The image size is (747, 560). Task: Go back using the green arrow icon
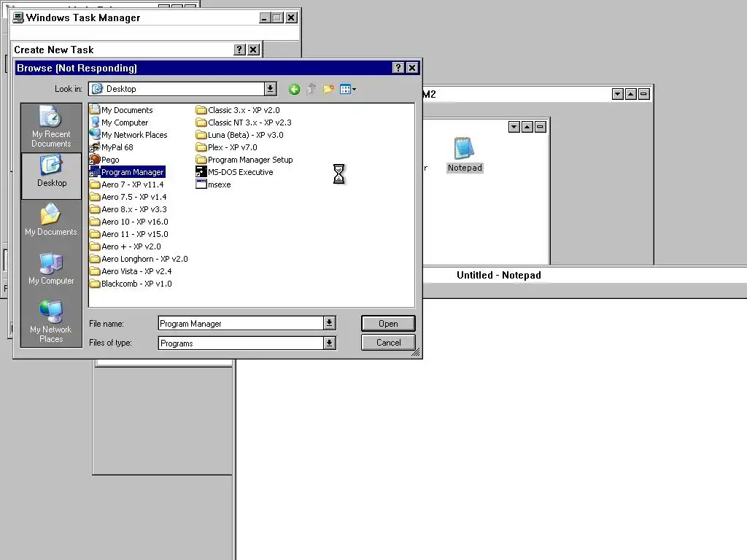[x=294, y=89]
